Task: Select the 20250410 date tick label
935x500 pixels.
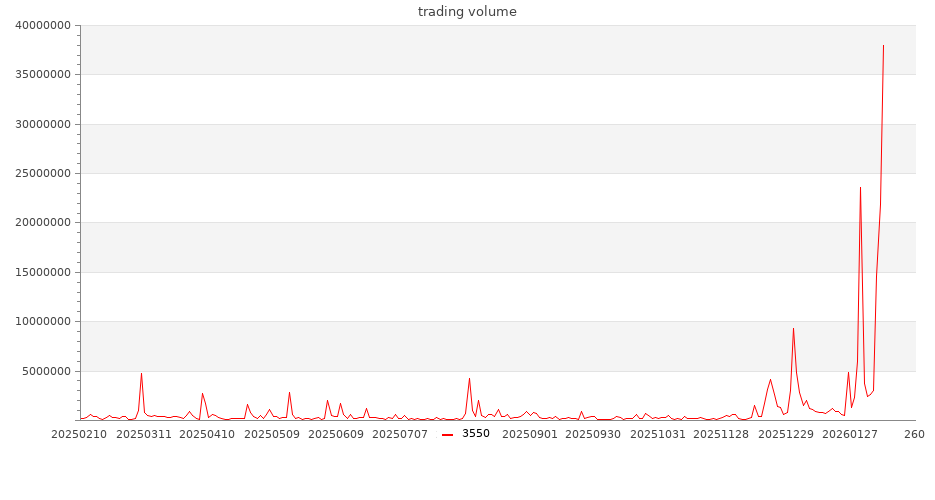Action: (207, 435)
